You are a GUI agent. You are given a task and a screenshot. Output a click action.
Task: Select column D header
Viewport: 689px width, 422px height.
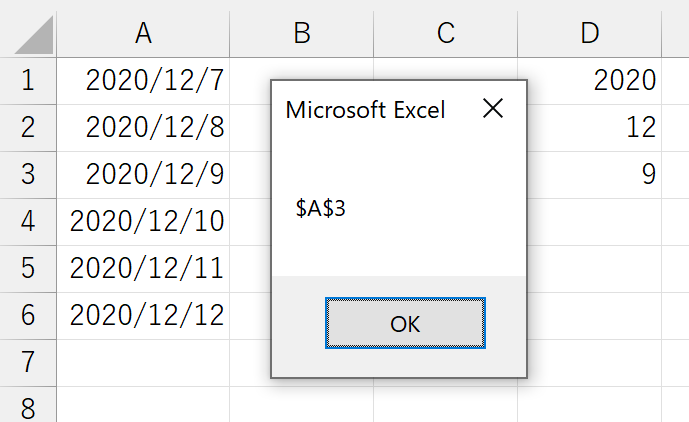click(x=590, y=34)
